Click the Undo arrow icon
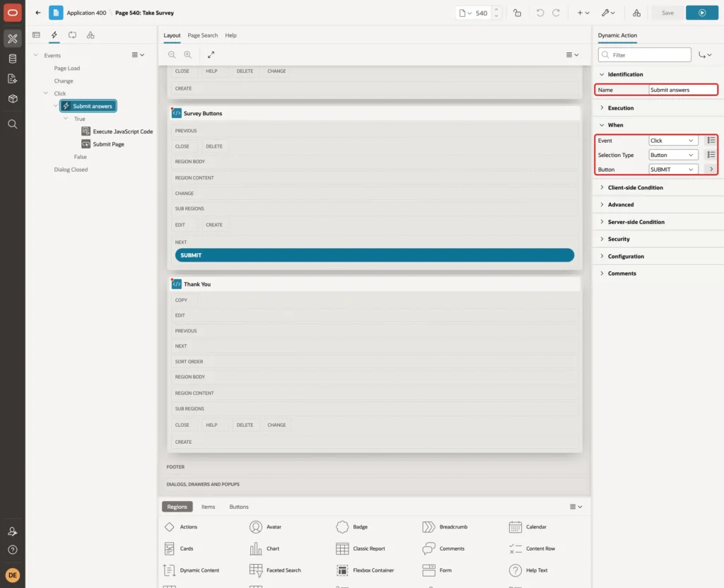This screenshot has height=588, width=724. pos(539,13)
